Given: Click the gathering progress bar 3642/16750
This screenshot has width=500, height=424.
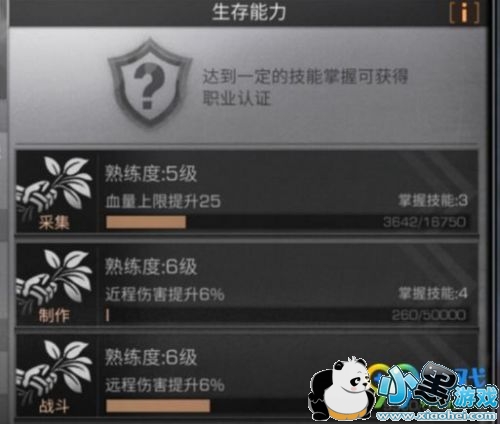Looking at the screenshot, I should point(287,222).
